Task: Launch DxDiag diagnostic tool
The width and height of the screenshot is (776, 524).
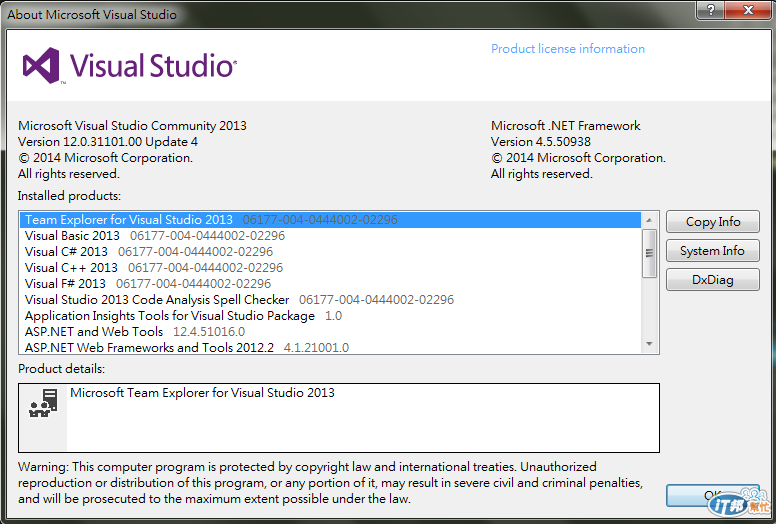Action: [x=713, y=280]
